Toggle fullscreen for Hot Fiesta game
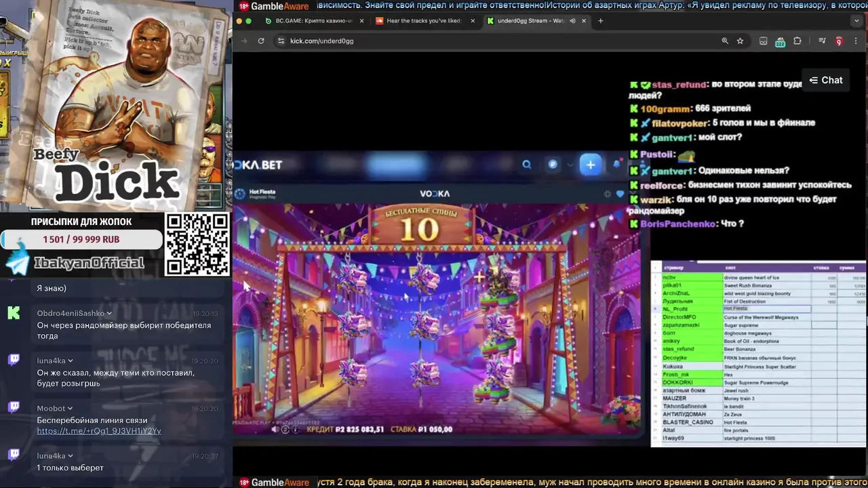Viewport: 868px width, 488px height. pos(608,194)
